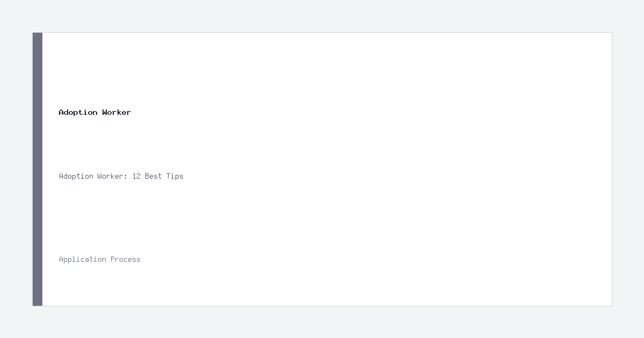The height and width of the screenshot is (338, 644).
Task: Click "Adoption Worker:" at the subtitle start
Action: (93, 176)
